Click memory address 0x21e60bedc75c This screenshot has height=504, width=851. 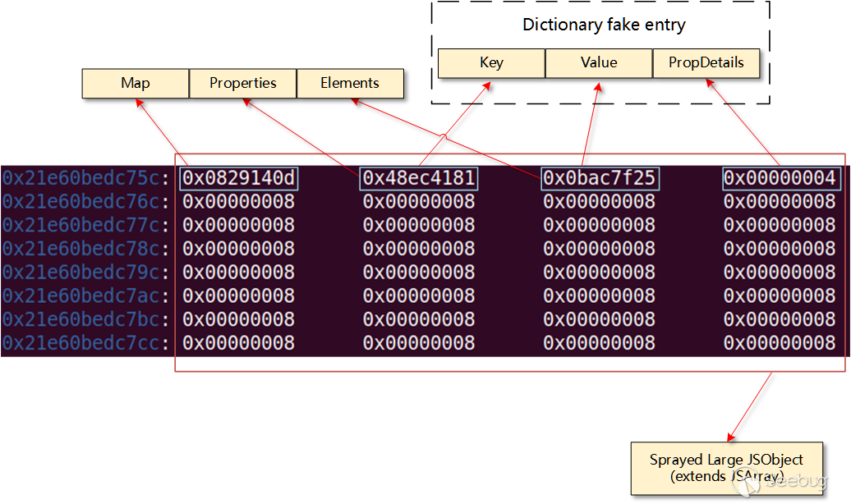click(x=87, y=178)
